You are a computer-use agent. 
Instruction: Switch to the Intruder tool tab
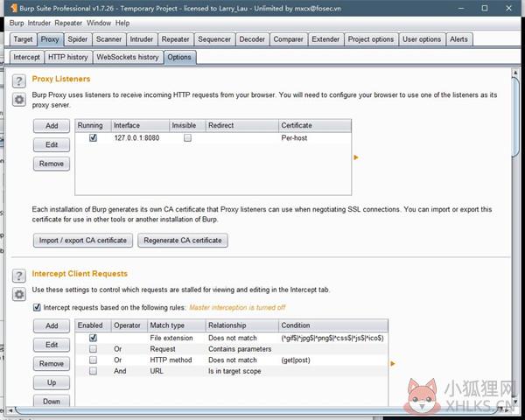141,39
